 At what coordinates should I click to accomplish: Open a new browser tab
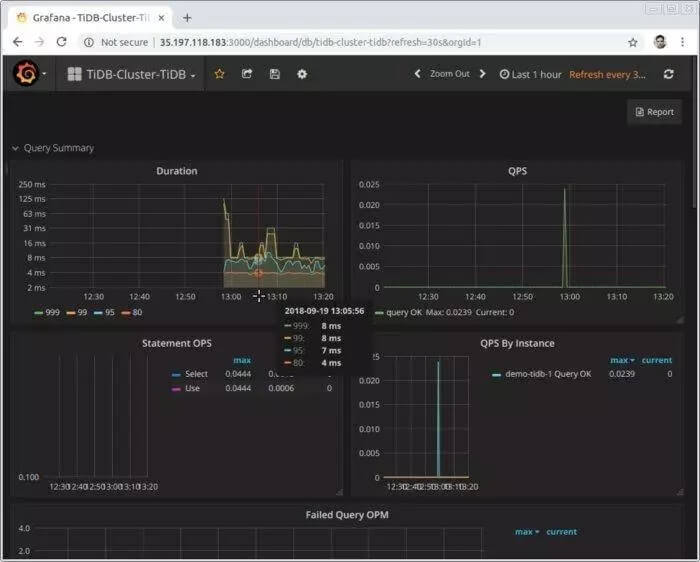(187, 17)
